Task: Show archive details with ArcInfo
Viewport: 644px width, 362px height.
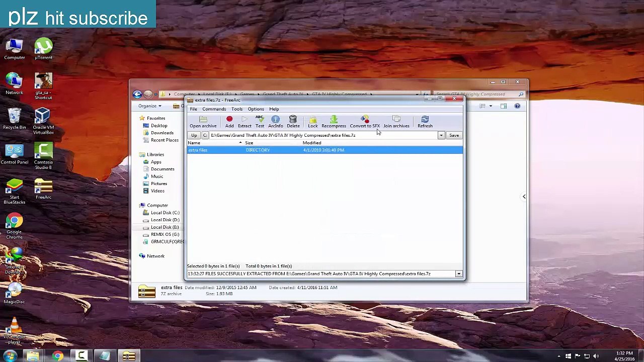Action: [x=275, y=122]
